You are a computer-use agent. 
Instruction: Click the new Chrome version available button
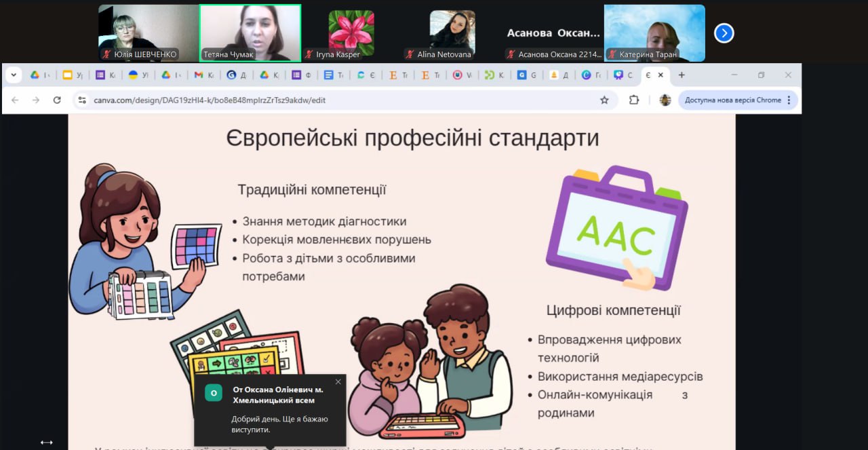tap(732, 100)
